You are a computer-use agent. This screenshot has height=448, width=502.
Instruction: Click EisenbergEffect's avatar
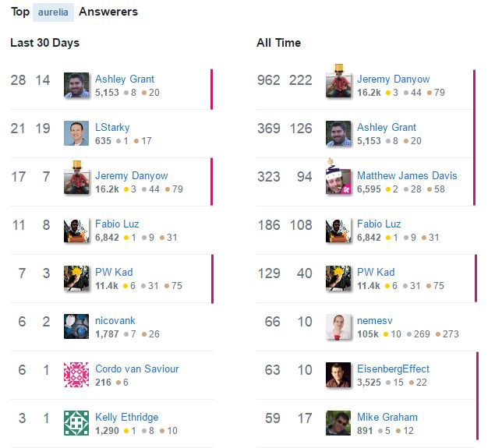click(x=338, y=375)
